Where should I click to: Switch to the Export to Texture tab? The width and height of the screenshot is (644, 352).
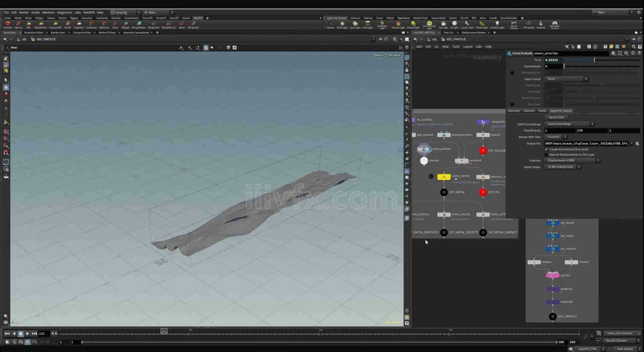tap(560, 111)
